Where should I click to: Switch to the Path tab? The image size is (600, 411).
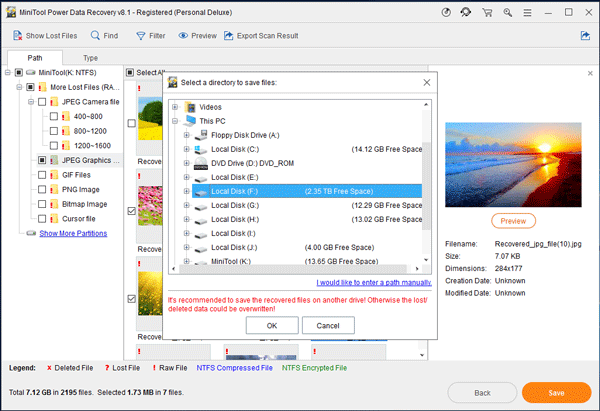pos(35,58)
